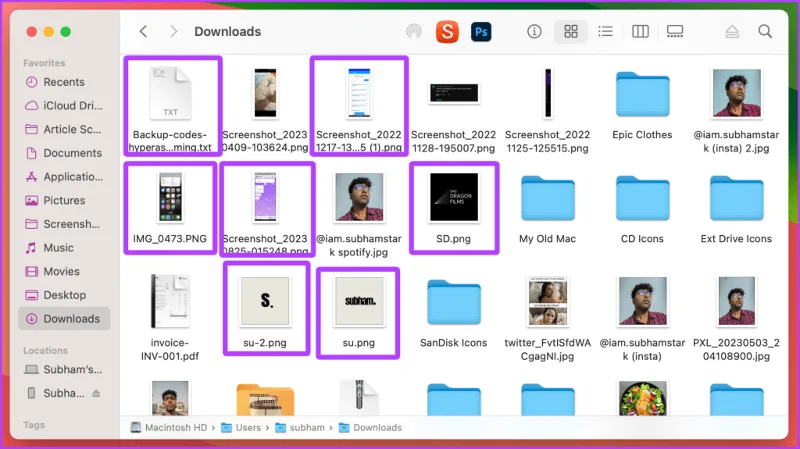Open Desktop in the sidebar

point(64,295)
